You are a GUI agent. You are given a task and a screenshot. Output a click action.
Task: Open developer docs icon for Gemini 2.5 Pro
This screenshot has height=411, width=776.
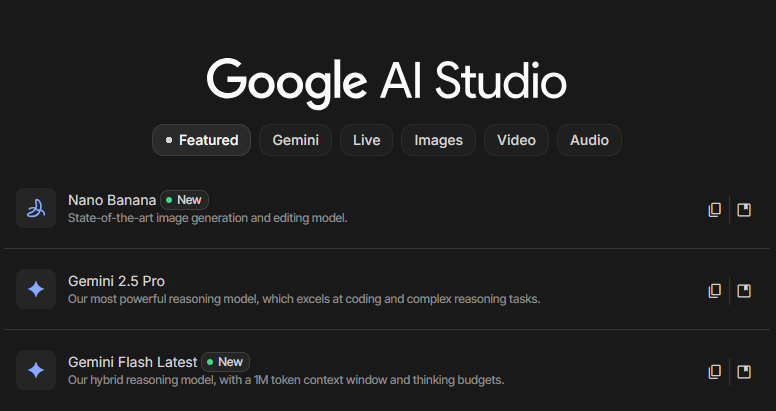point(744,291)
